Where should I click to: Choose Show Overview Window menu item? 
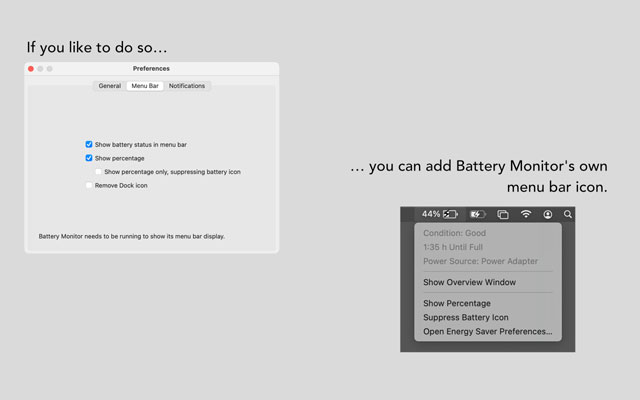tap(488, 282)
